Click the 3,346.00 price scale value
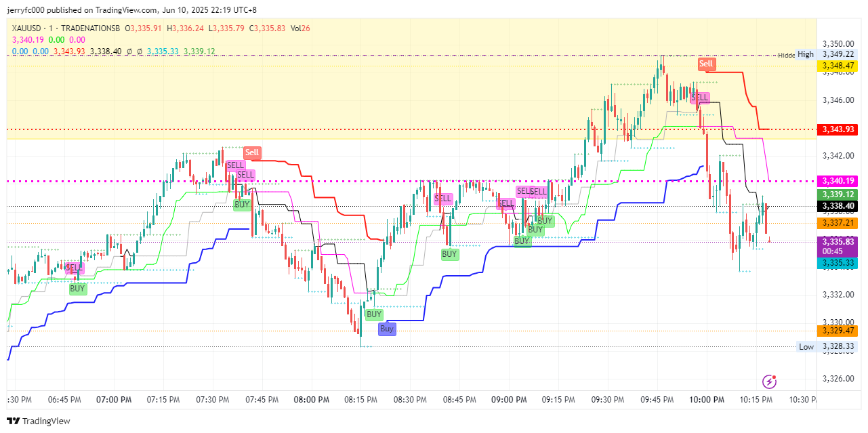This screenshot has height=433, width=868. (838, 100)
